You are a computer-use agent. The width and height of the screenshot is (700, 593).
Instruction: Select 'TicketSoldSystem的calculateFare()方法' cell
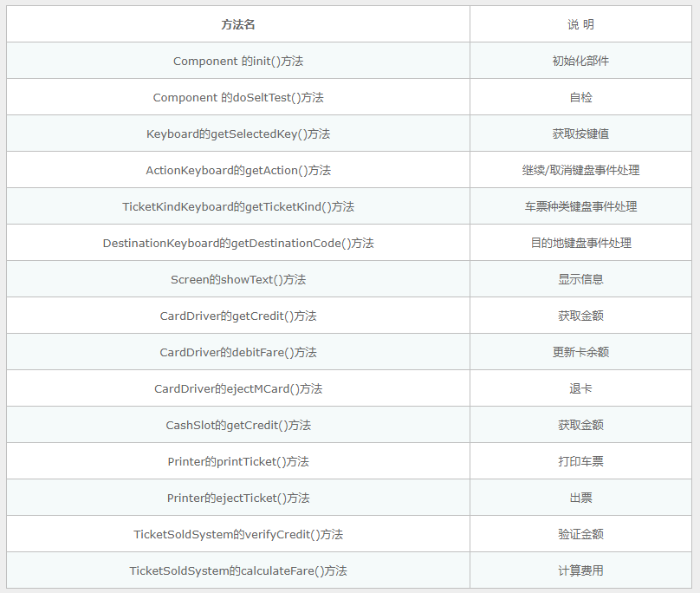(x=238, y=570)
